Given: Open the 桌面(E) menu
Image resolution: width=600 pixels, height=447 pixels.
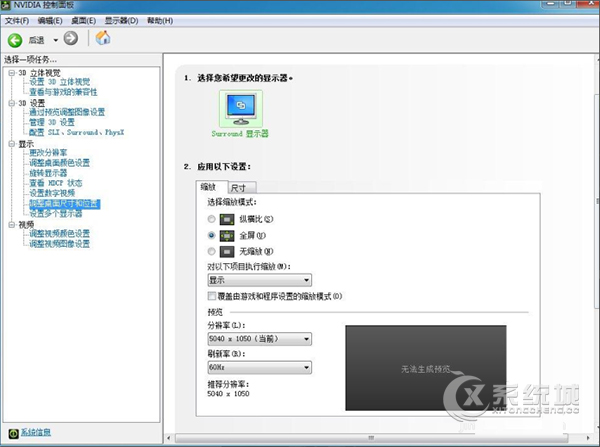Looking at the screenshot, I should (x=83, y=21).
